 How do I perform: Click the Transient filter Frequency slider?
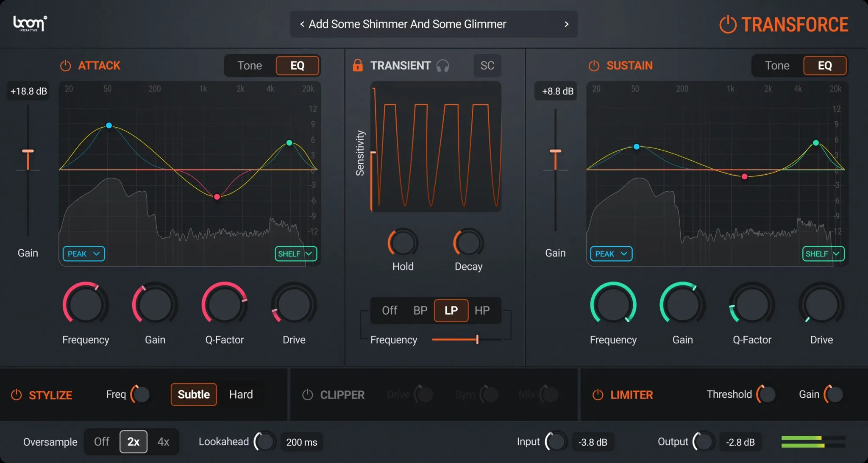[x=466, y=340]
